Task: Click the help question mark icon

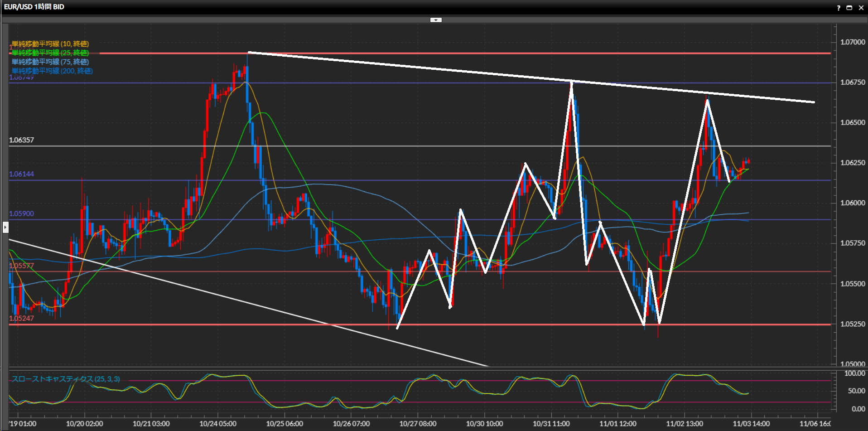Action: 839,8
